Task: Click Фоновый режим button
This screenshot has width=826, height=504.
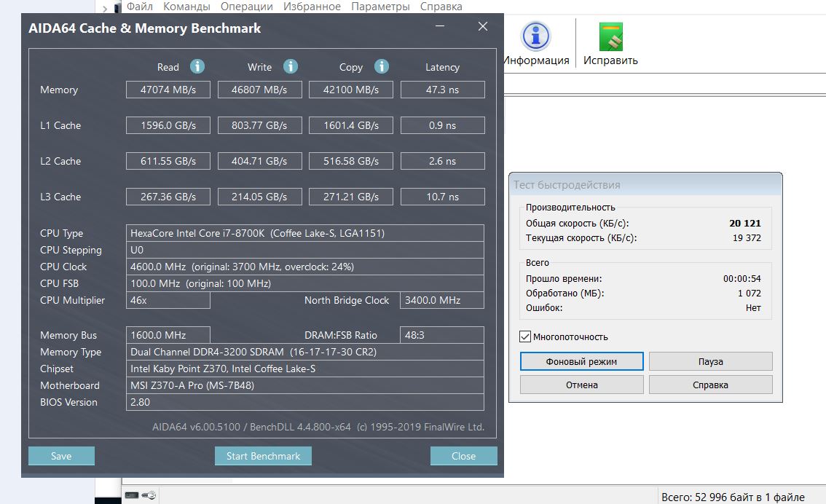Action: click(x=581, y=362)
